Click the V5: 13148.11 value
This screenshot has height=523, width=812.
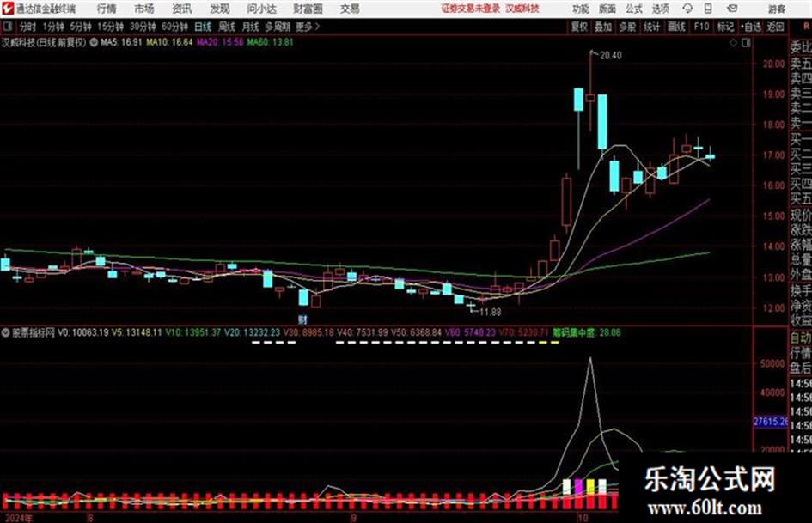pos(137,332)
